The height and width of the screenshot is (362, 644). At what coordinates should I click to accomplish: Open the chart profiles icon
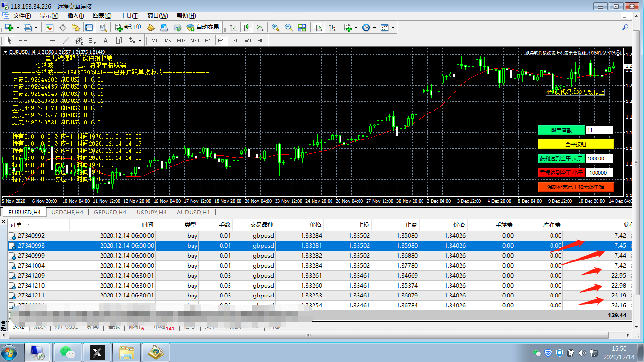[28, 28]
